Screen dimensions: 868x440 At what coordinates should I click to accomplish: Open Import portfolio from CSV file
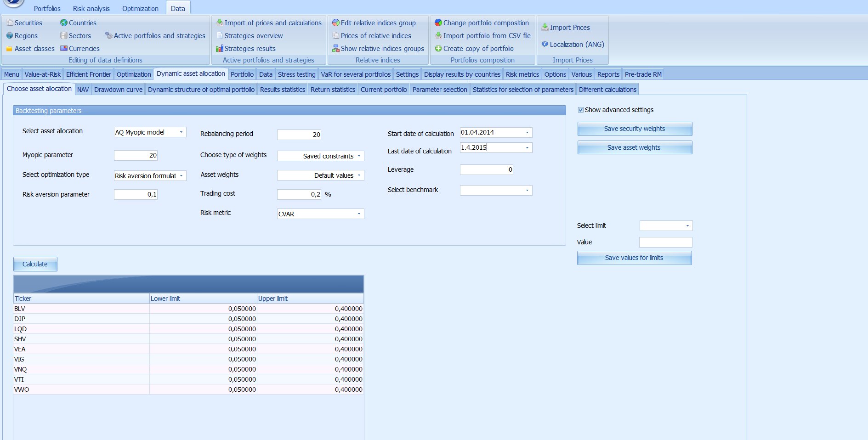click(x=483, y=36)
